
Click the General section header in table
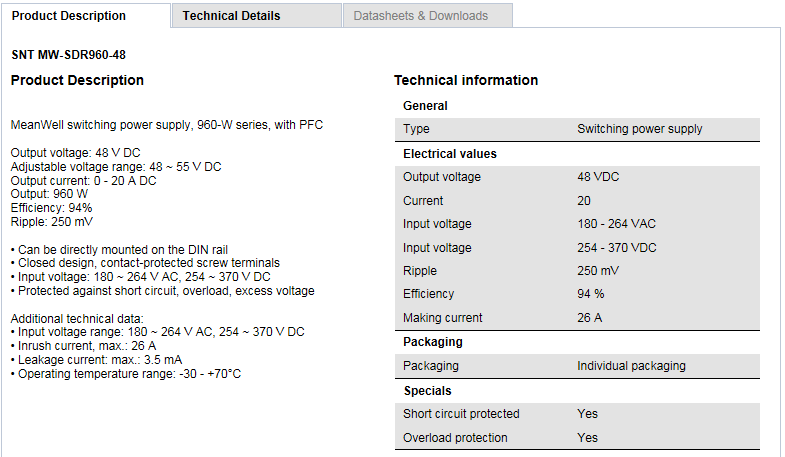click(425, 106)
